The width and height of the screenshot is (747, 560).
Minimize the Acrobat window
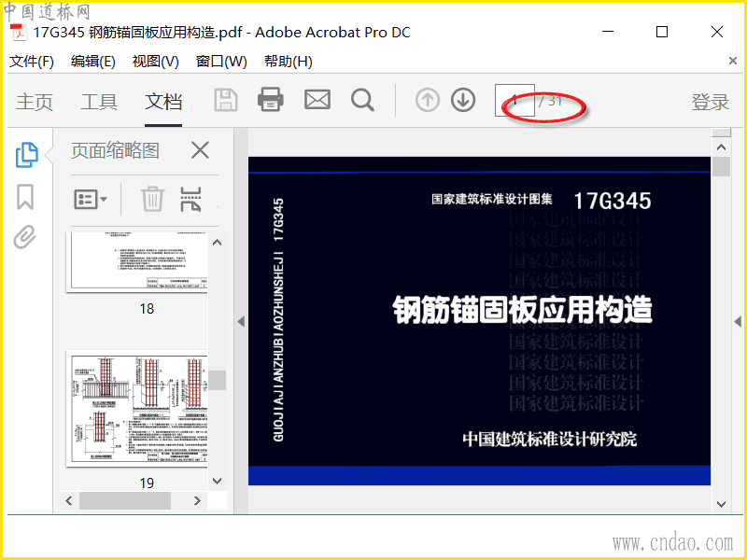coord(608,32)
